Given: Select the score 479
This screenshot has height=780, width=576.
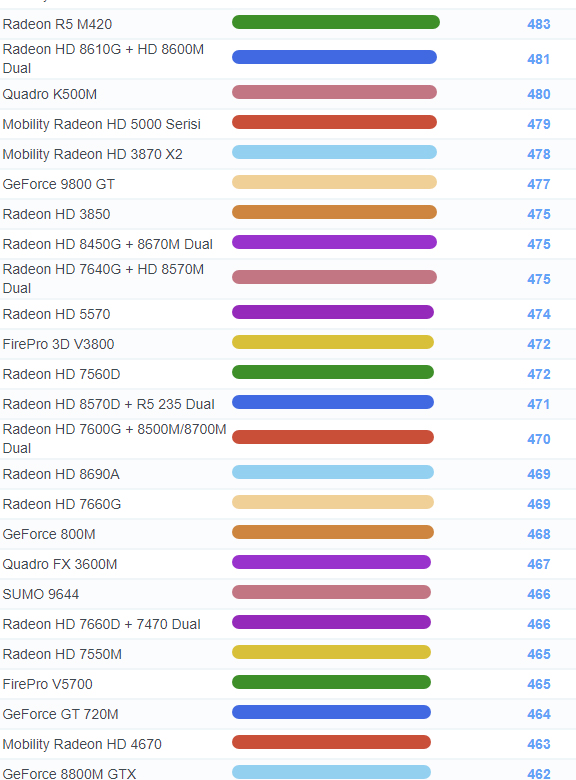Looking at the screenshot, I should coord(539,124).
